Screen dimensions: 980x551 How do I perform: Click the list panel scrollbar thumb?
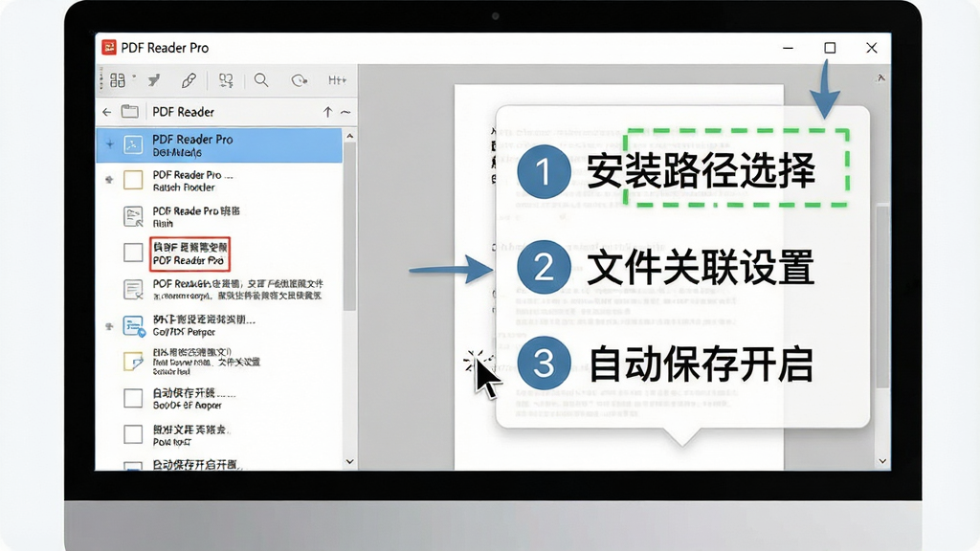350,226
